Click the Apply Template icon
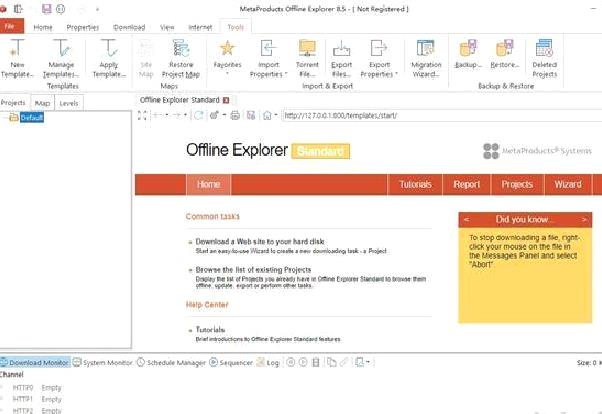This screenshot has height=414, width=602. click(x=109, y=58)
